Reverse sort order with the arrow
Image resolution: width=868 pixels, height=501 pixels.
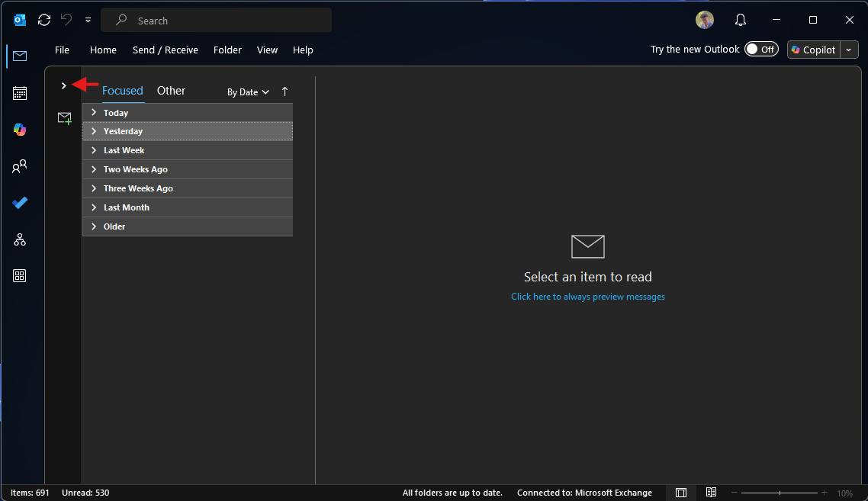tap(285, 92)
